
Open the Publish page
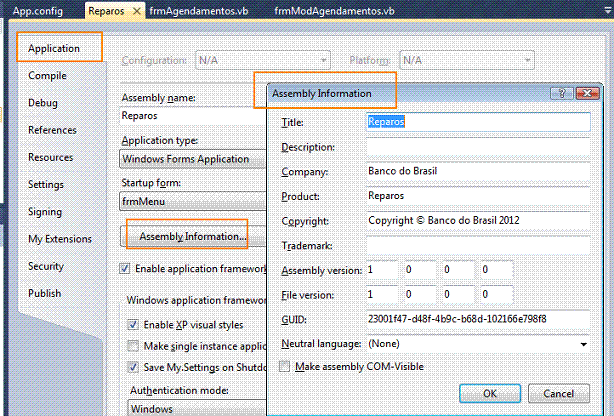pyautogui.click(x=44, y=293)
